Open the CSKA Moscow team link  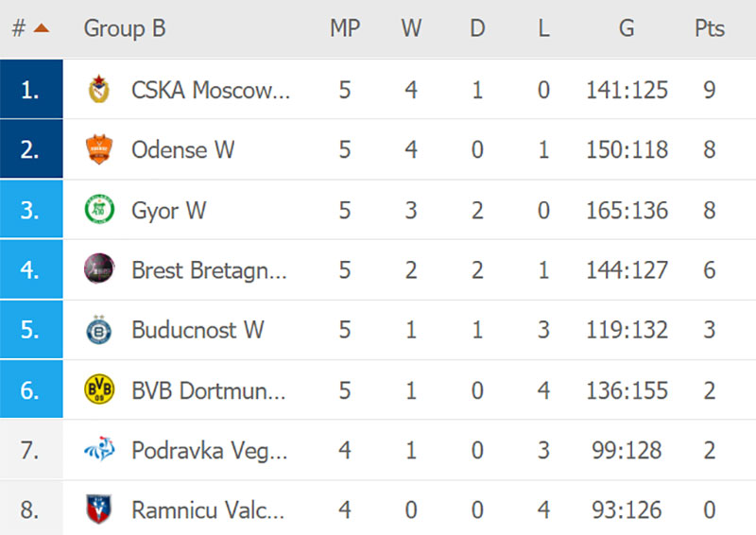[x=211, y=90]
